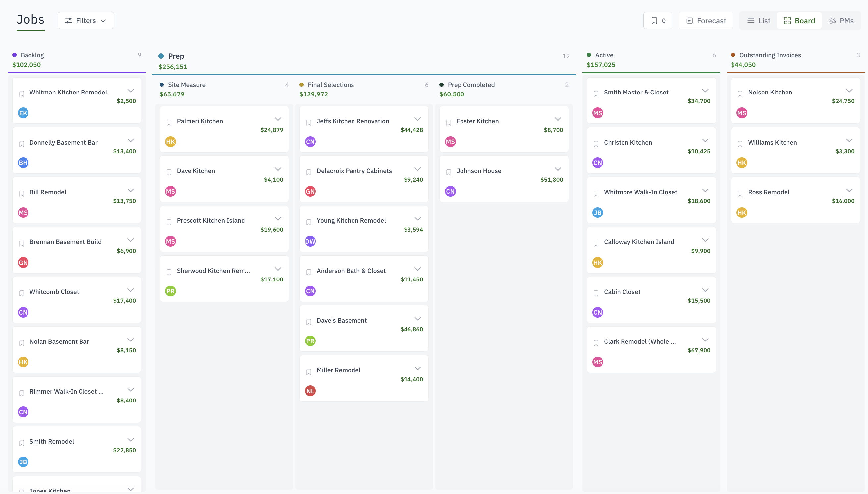Expand the Brennan Basement Build card
The width and height of the screenshot is (868, 494).
131,240
